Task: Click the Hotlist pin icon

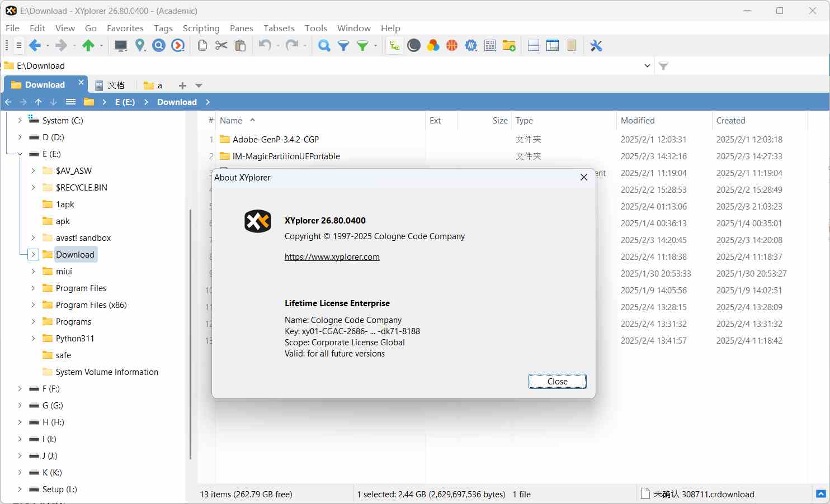Action: pos(140,46)
